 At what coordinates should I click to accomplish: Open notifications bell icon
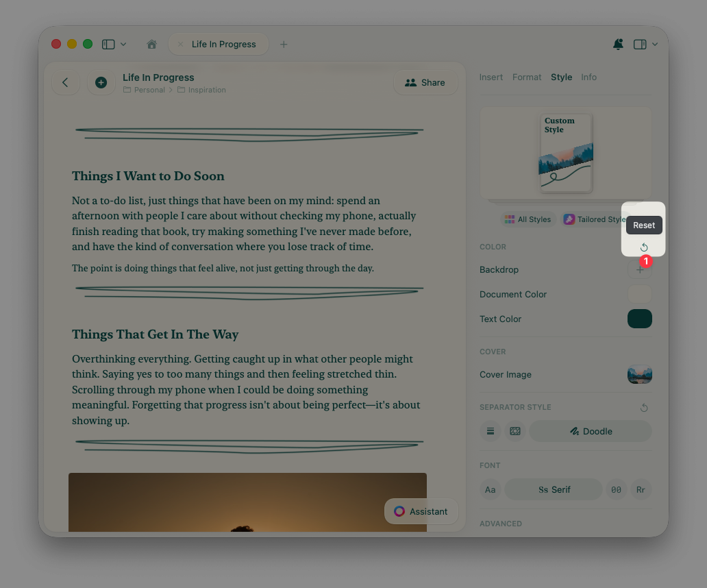click(x=618, y=44)
